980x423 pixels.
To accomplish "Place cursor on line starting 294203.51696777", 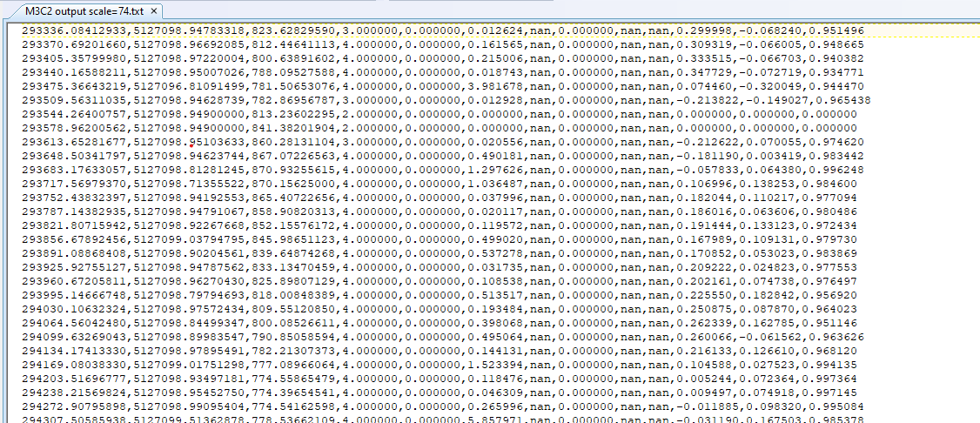I will tap(440, 379).
